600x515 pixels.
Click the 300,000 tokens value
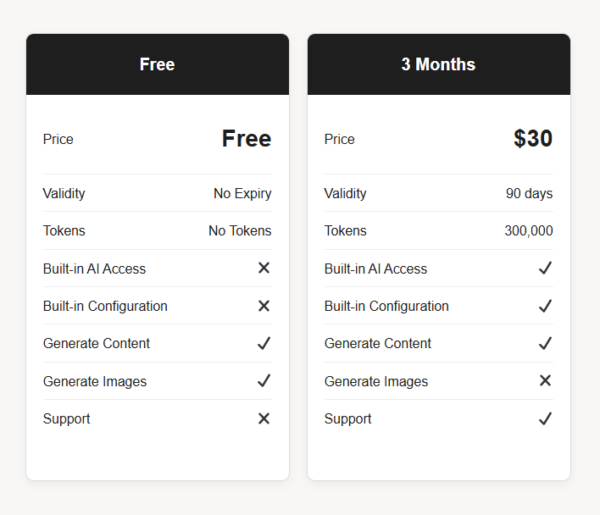[529, 231]
